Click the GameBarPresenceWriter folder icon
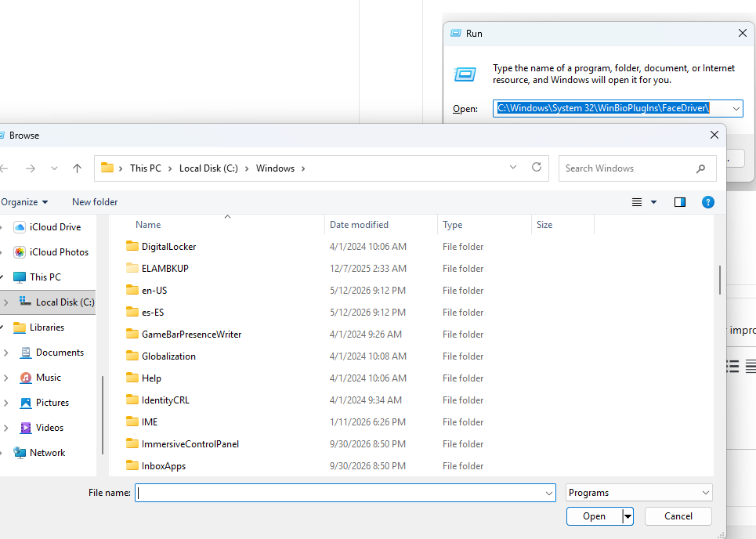Screen dimensions: 756x539 [x=132, y=334]
